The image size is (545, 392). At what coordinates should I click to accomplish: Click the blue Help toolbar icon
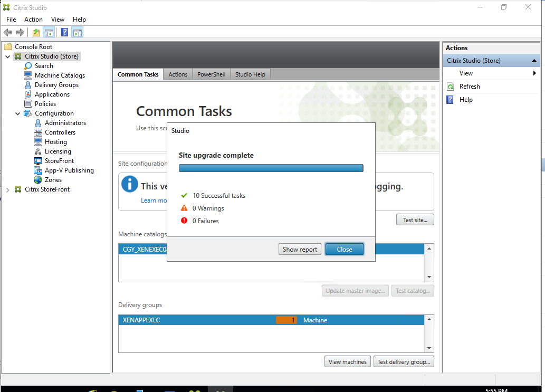(65, 33)
